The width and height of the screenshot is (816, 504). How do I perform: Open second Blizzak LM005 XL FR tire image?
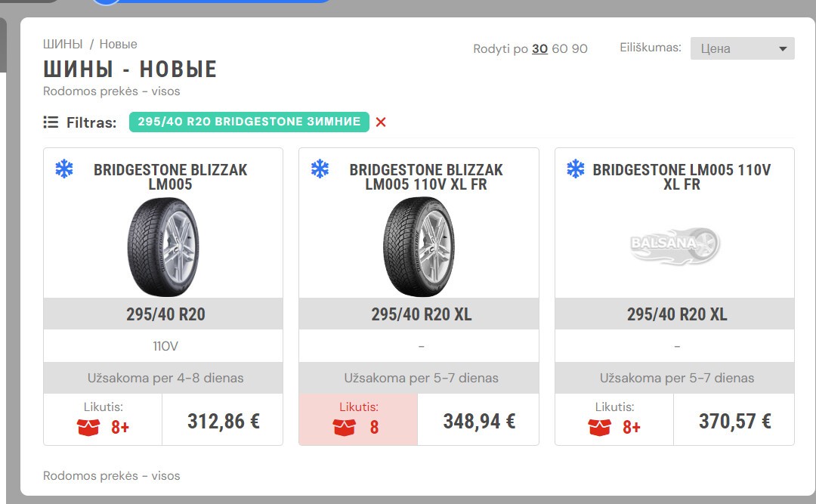point(419,247)
